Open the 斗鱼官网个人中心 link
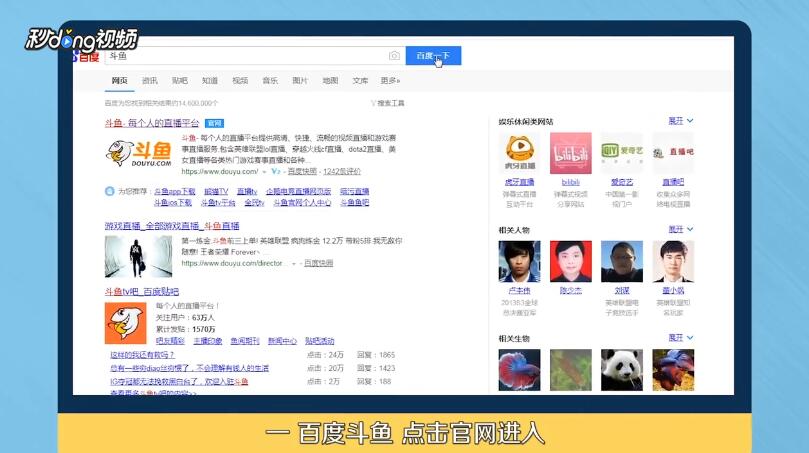 pyautogui.click(x=302, y=203)
